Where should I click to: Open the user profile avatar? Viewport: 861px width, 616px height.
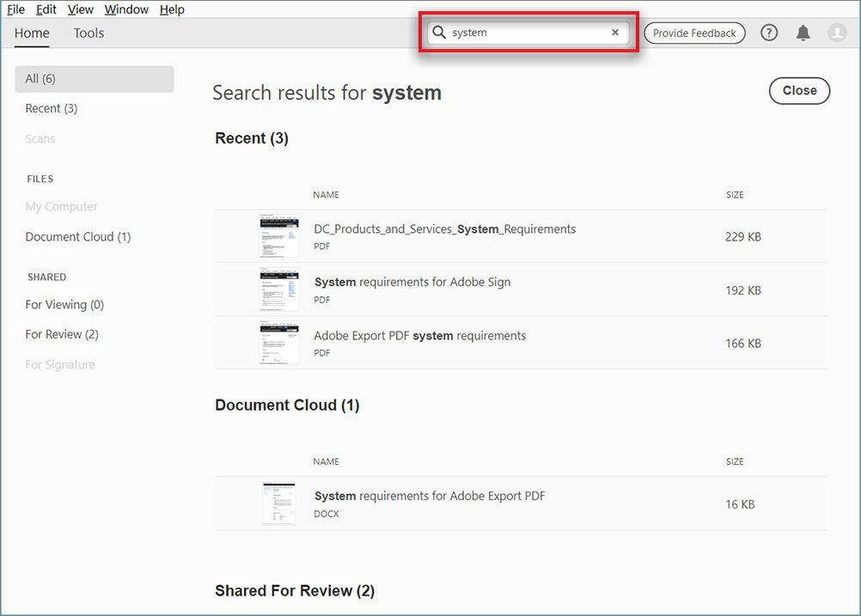pyautogui.click(x=837, y=33)
